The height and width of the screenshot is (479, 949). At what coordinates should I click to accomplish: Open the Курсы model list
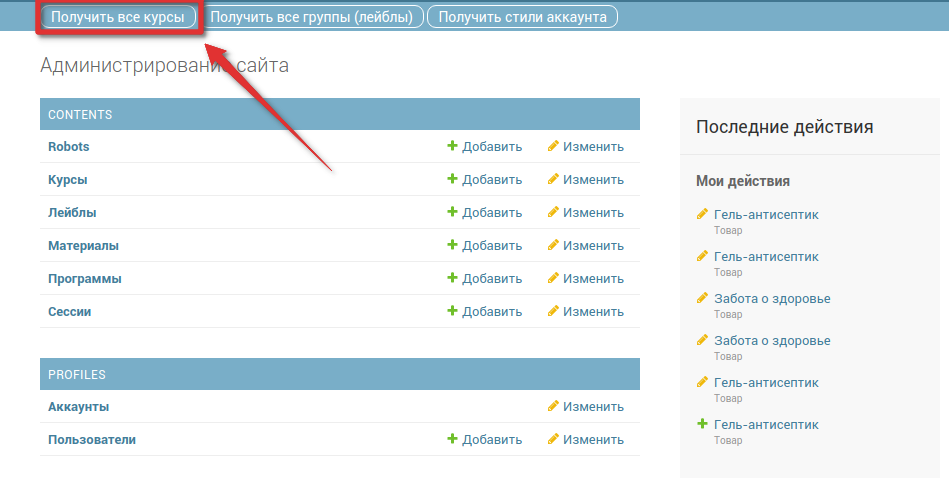[x=67, y=179]
